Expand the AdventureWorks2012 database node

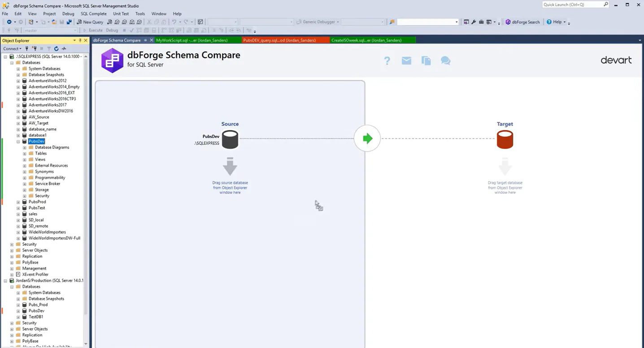tap(18, 81)
